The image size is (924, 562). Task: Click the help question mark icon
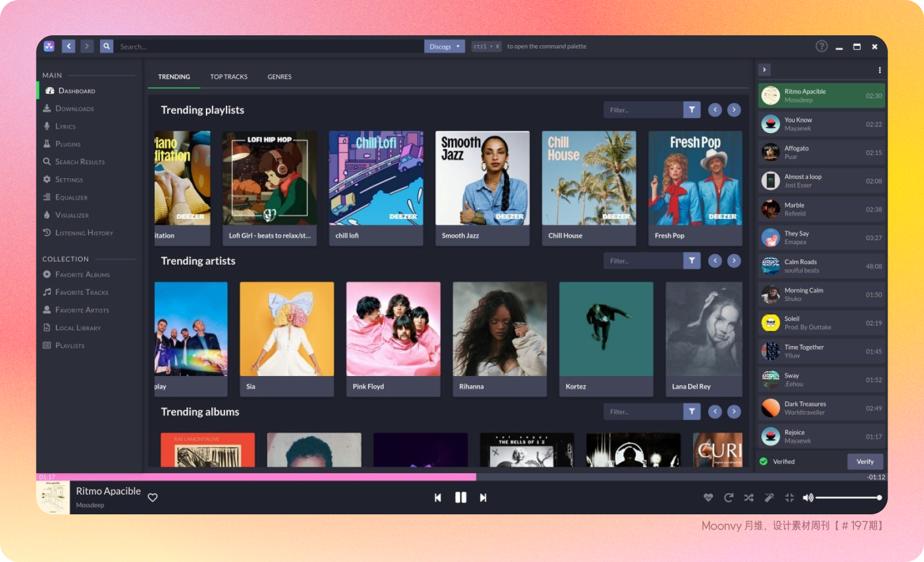point(821,46)
